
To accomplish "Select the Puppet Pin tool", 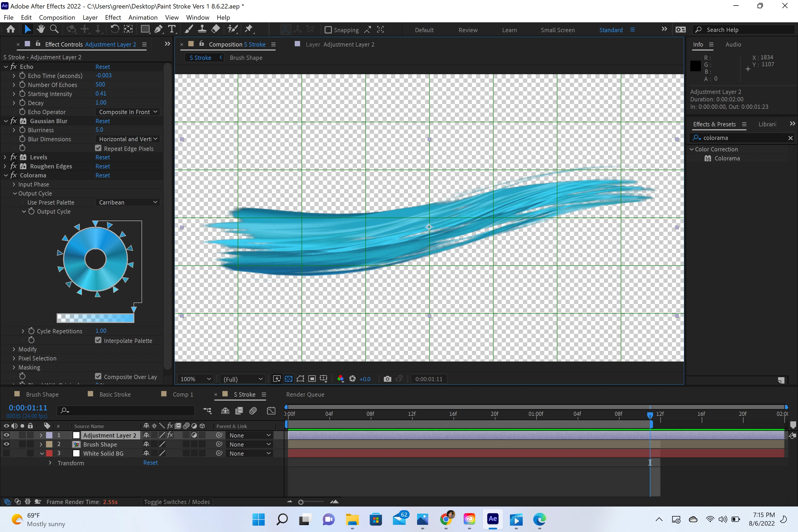I will [x=249, y=30].
